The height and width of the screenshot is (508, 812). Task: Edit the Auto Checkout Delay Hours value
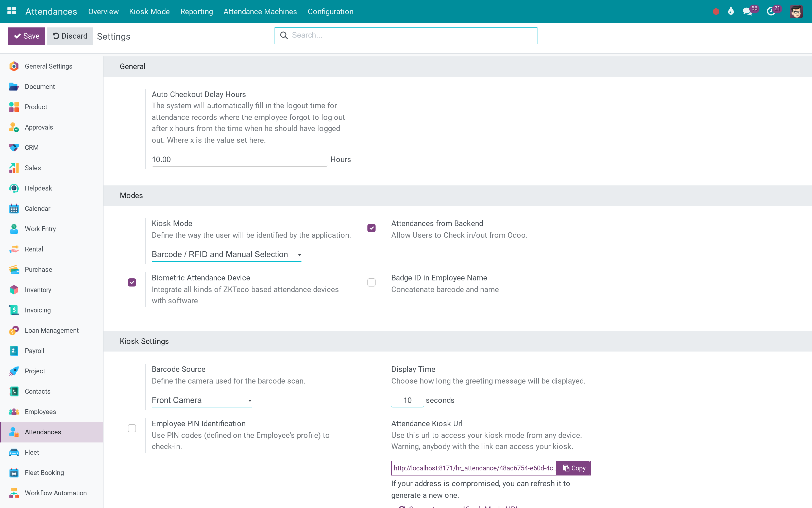[240, 160]
